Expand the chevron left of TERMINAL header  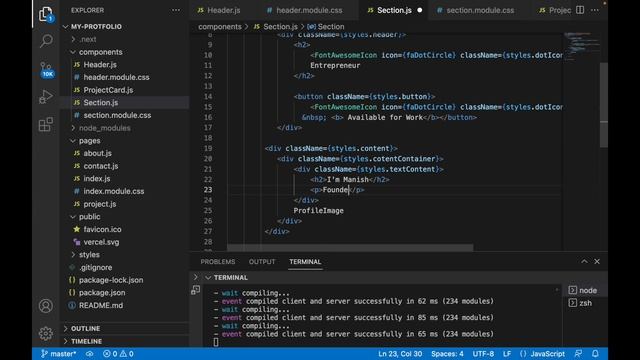coord(196,277)
